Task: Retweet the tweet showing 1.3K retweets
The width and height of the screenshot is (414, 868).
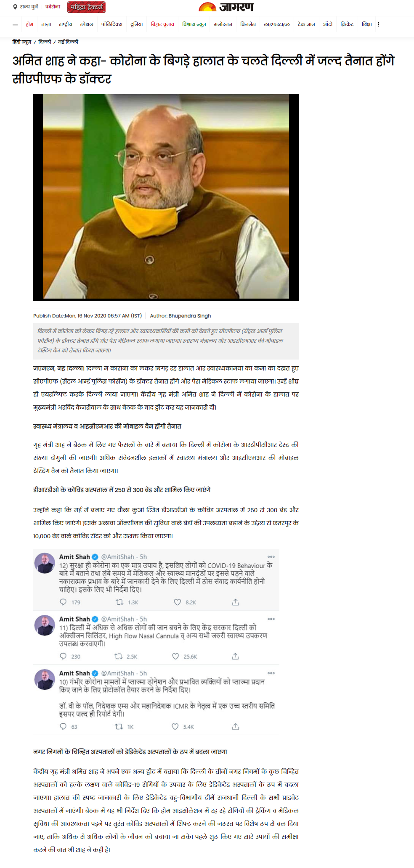Action: point(119,602)
